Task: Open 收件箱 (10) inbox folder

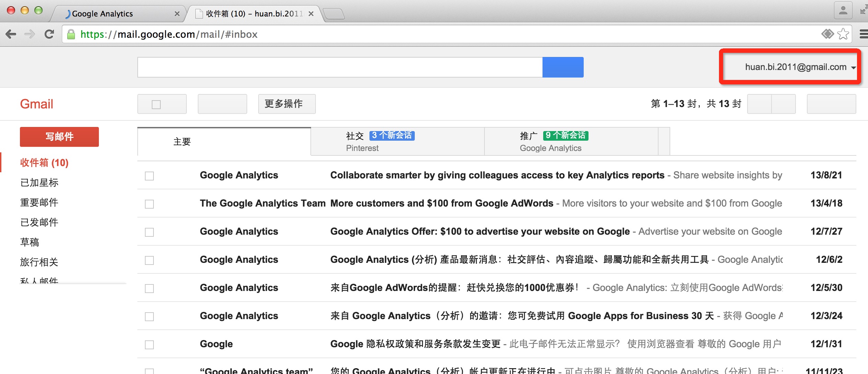Action: pyautogui.click(x=44, y=163)
